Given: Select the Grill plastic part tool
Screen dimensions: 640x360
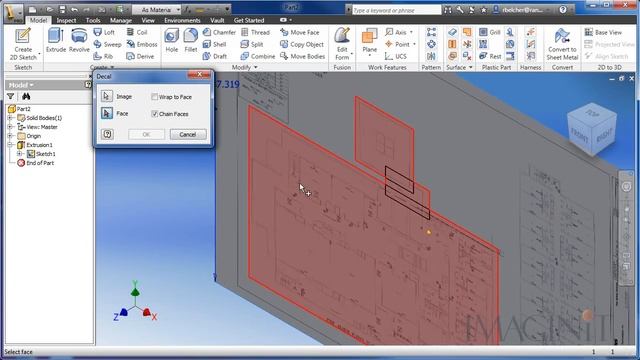Looking at the screenshot, I should pos(490,32).
